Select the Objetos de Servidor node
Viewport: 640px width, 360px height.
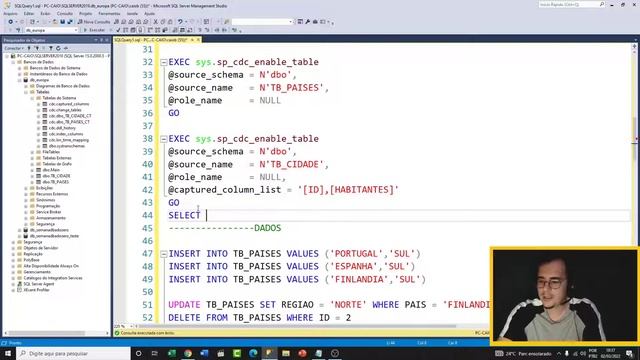(x=40, y=248)
